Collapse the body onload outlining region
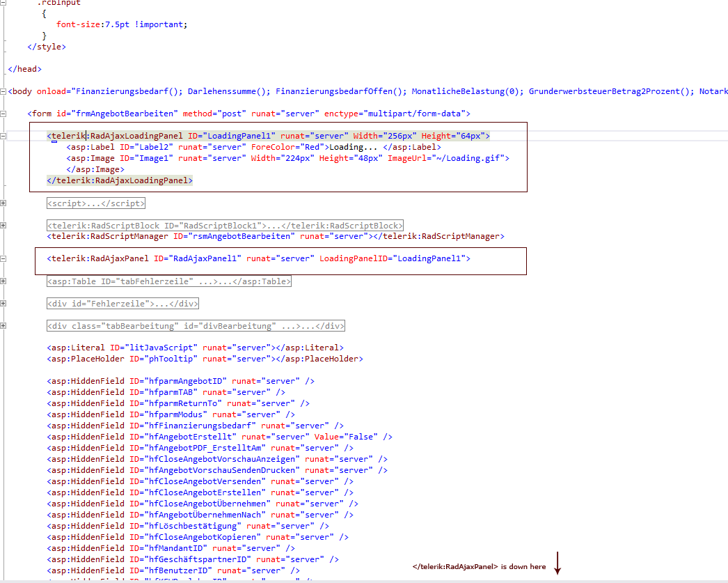The image size is (728, 583). click(3, 91)
